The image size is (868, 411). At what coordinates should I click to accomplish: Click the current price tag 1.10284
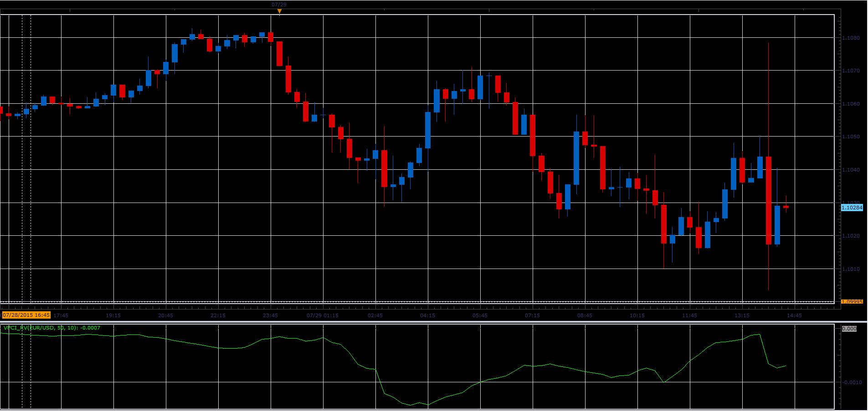click(852, 208)
